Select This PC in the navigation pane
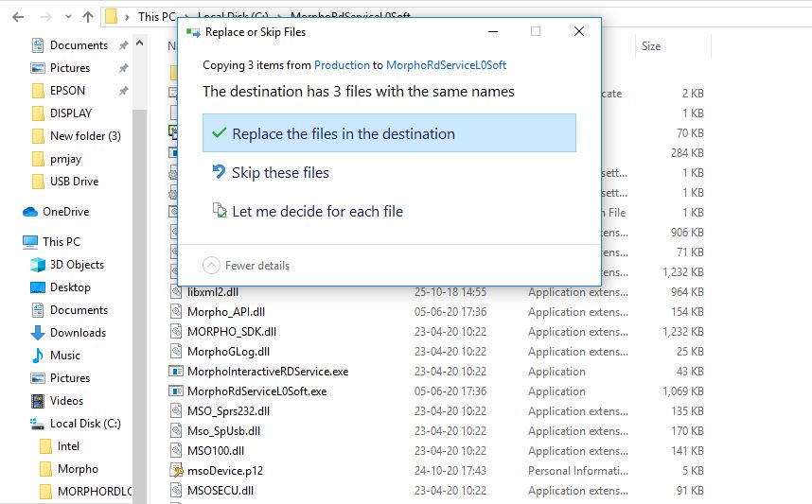812x504 pixels. [x=62, y=242]
